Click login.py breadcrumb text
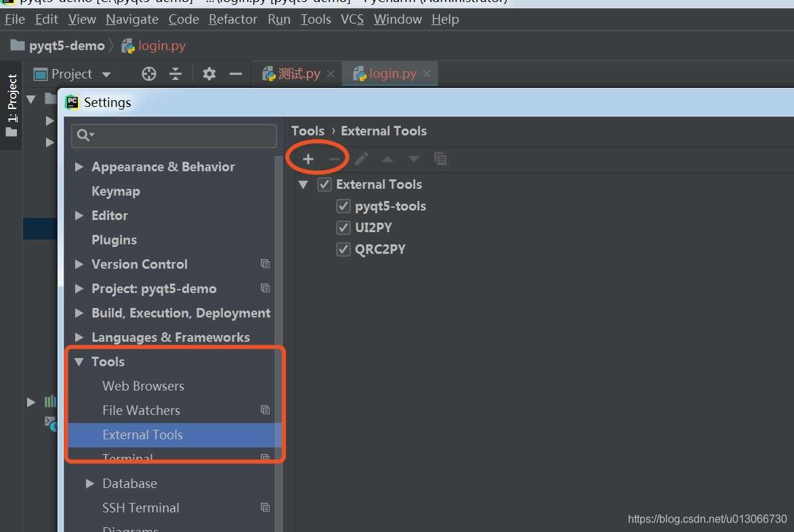The height and width of the screenshot is (532, 794). [x=162, y=45]
